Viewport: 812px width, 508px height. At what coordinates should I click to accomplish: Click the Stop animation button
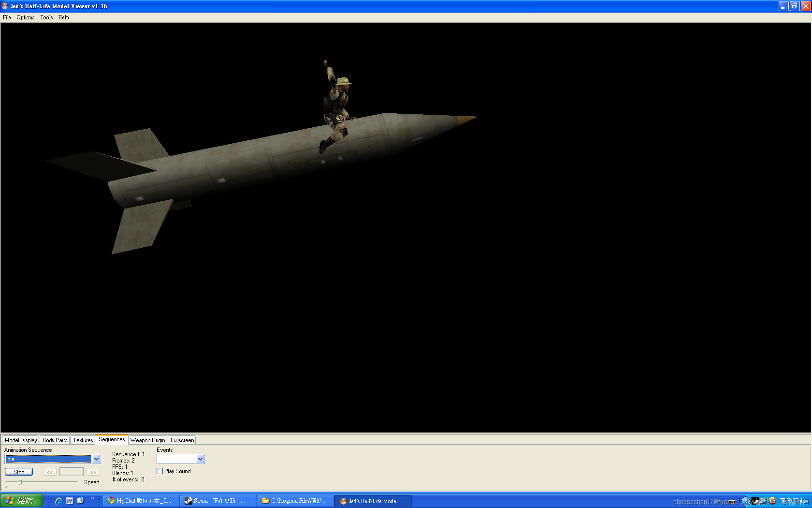tap(19, 472)
